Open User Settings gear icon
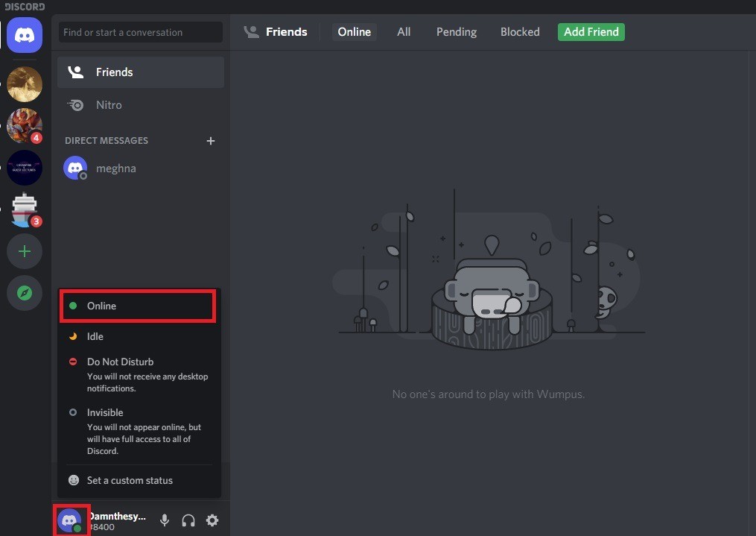The width and height of the screenshot is (756, 536). 212,520
